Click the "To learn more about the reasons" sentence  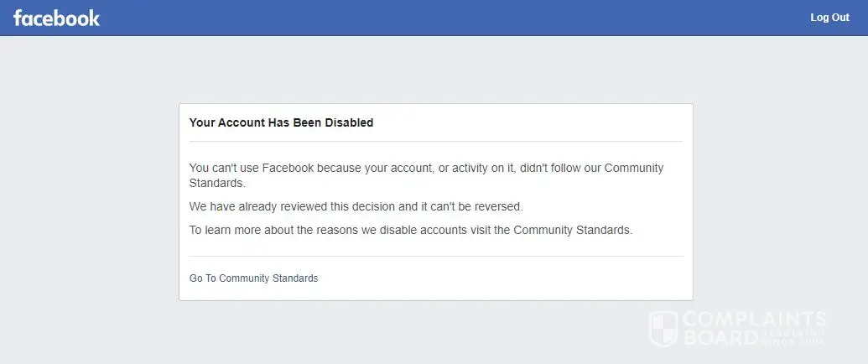pos(410,230)
